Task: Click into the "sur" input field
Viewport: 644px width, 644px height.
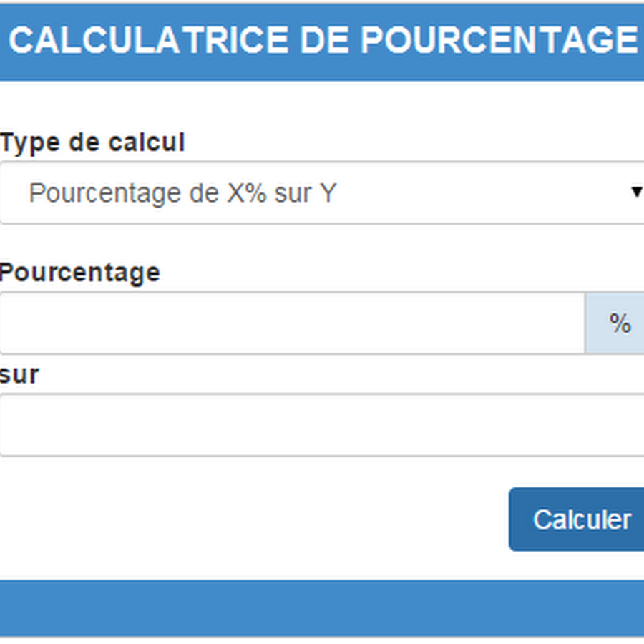Action: [322, 425]
